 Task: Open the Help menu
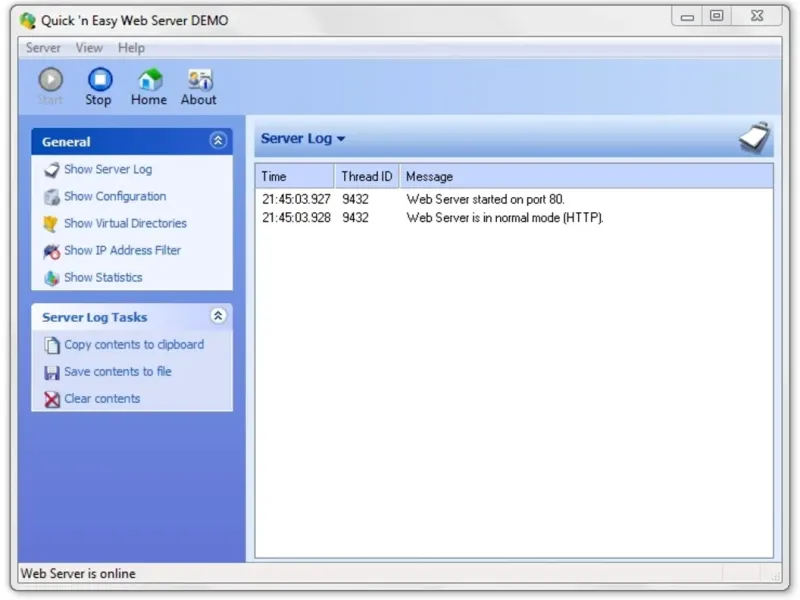coord(132,48)
